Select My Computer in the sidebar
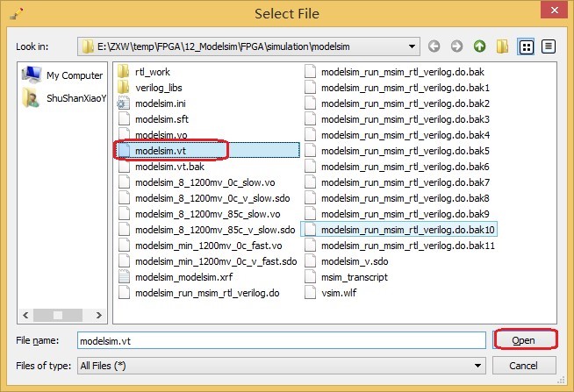The height and width of the screenshot is (392, 574). (64, 76)
